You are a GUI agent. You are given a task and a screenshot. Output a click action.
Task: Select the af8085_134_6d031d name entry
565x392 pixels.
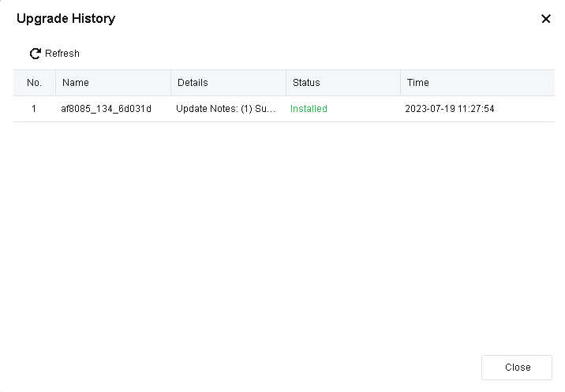point(106,109)
